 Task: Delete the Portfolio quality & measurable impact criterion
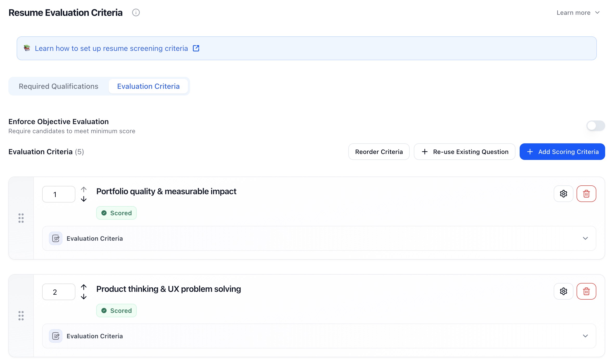[586, 194]
